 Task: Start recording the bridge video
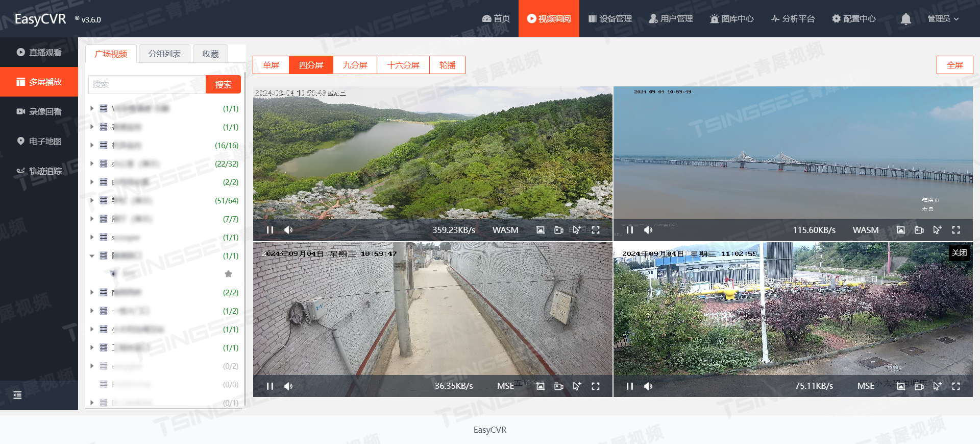click(919, 230)
